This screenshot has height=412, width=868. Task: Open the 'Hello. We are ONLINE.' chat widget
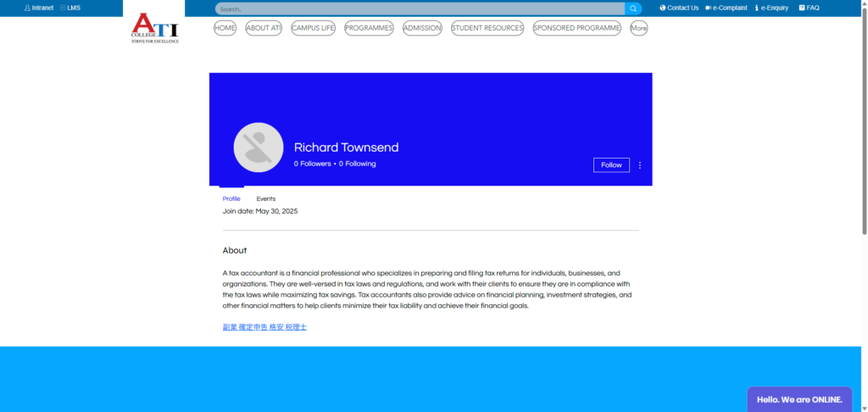pyautogui.click(x=799, y=399)
